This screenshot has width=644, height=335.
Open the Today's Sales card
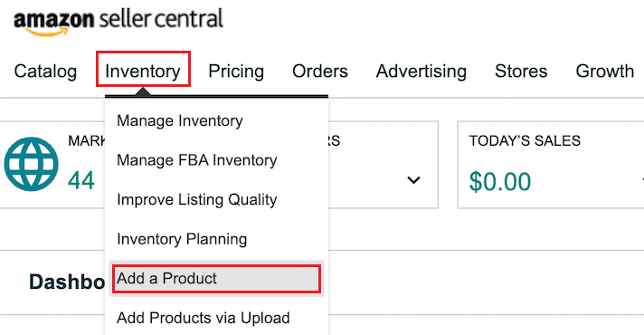point(551,165)
